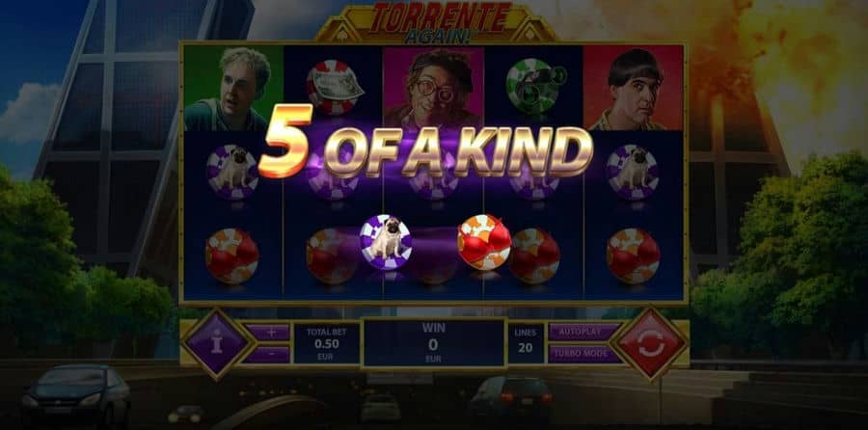Select the green camera chip symbol

pyautogui.click(x=534, y=86)
